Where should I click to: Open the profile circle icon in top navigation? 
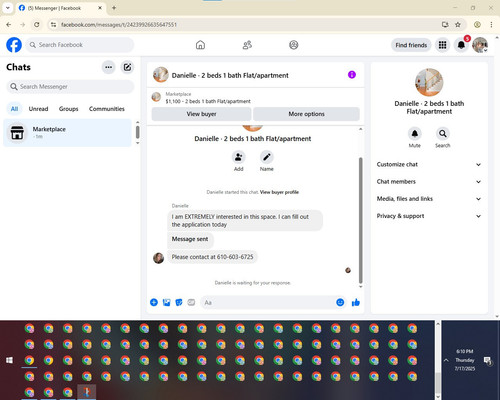click(294, 45)
